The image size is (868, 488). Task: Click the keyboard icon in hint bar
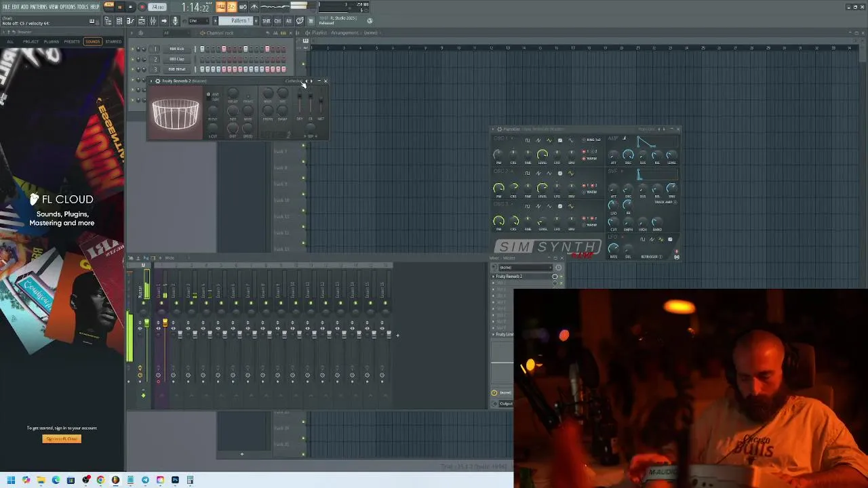click(92, 21)
